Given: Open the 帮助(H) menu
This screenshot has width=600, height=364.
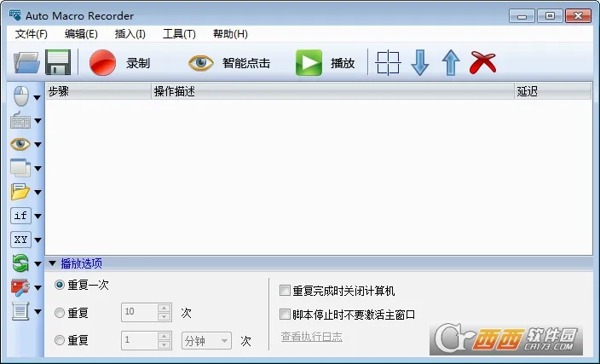Looking at the screenshot, I should [230, 34].
